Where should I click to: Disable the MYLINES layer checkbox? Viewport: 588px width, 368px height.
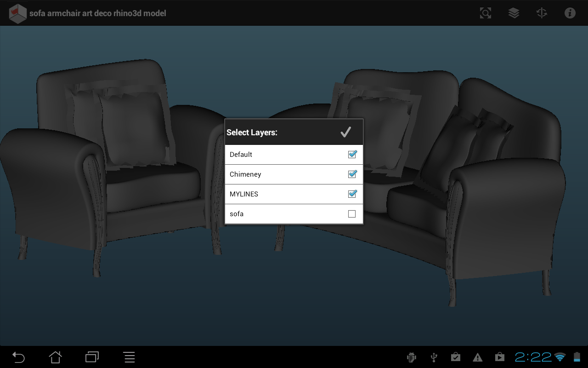tap(352, 194)
